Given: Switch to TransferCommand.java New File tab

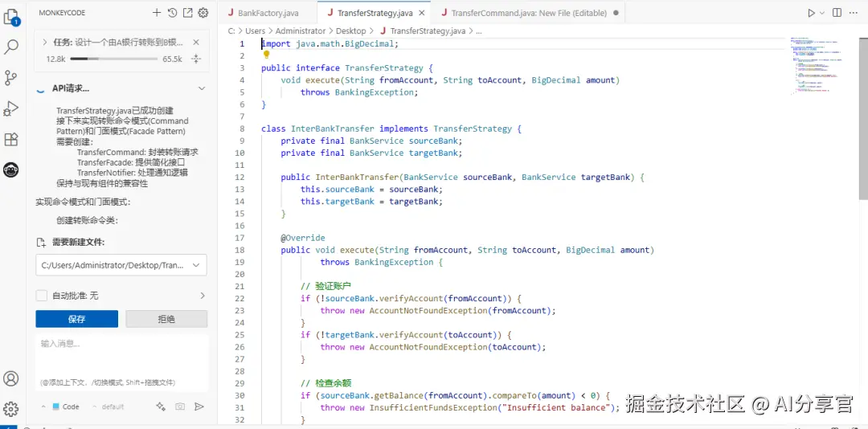Looking at the screenshot, I should point(529,13).
